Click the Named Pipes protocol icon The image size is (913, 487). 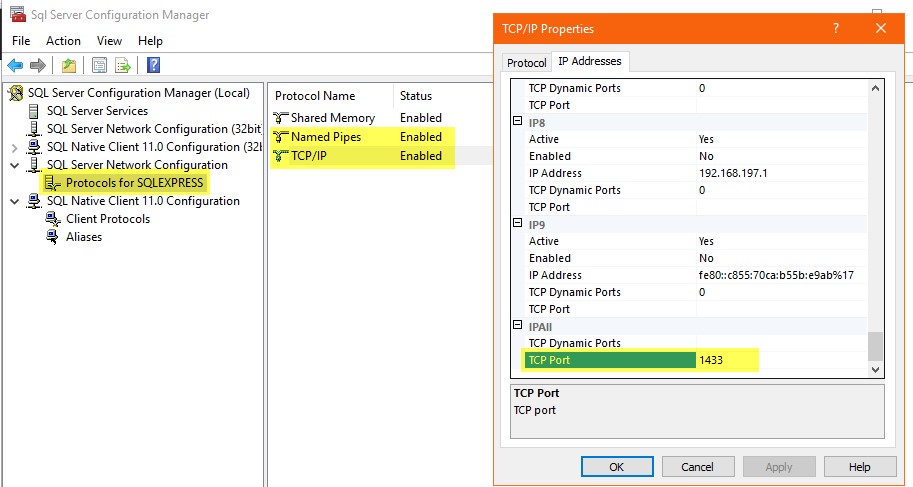[281, 137]
